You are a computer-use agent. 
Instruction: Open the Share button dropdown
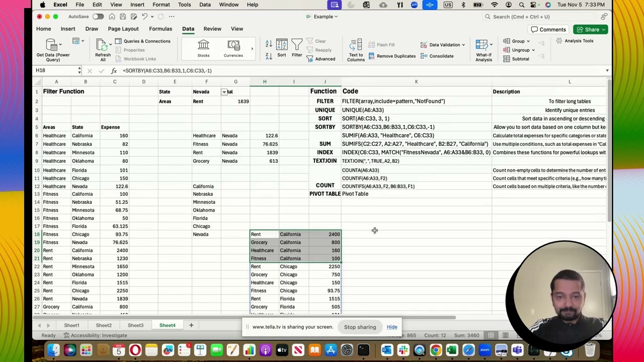point(604,30)
